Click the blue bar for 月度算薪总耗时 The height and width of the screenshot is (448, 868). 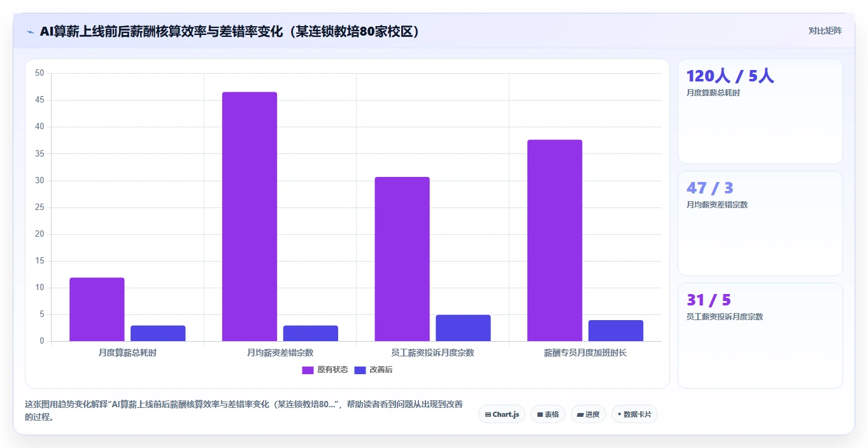pos(158,333)
